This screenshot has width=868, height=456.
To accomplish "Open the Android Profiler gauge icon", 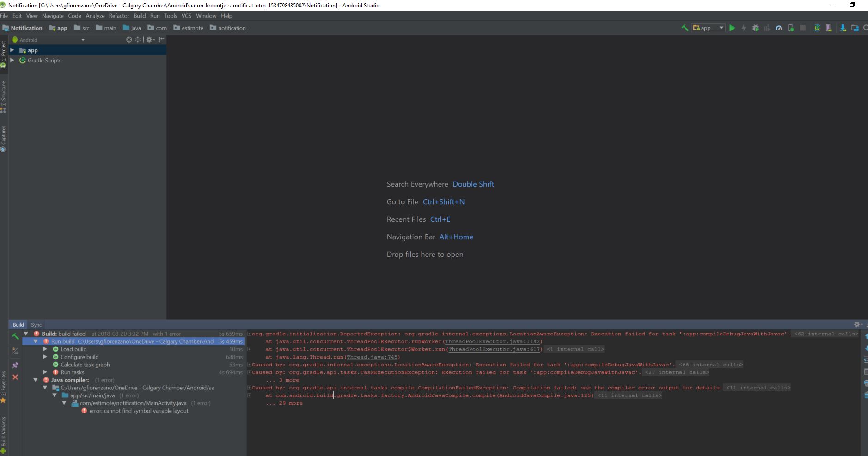I will click(779, 28).
